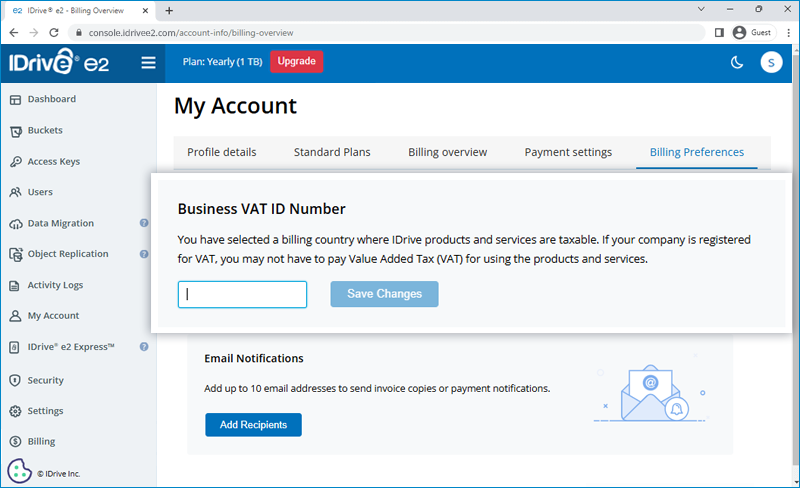Open Chrome three-dot menu
The height and width of the screenshot is (488, 800).
point(789,33)
